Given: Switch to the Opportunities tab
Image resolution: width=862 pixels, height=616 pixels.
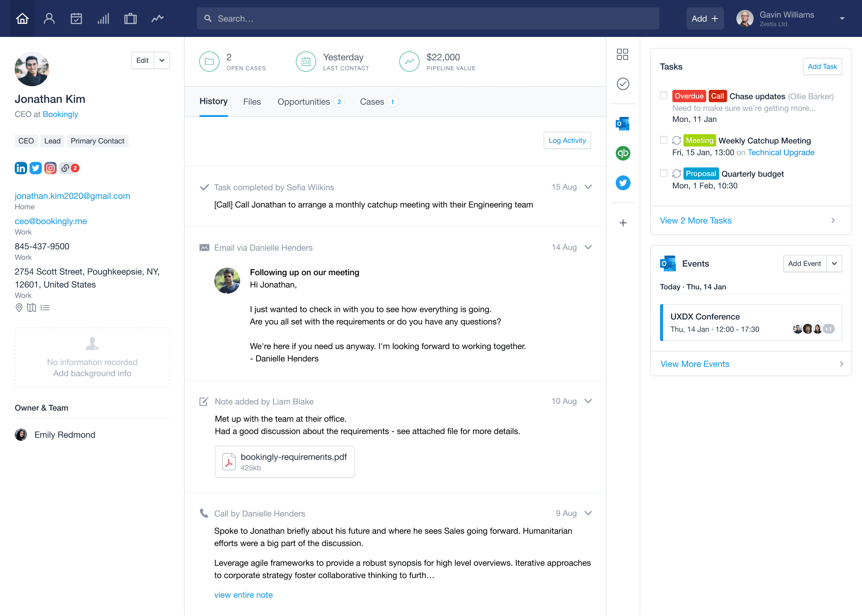Looking at the screenshot, I should 303,101.
